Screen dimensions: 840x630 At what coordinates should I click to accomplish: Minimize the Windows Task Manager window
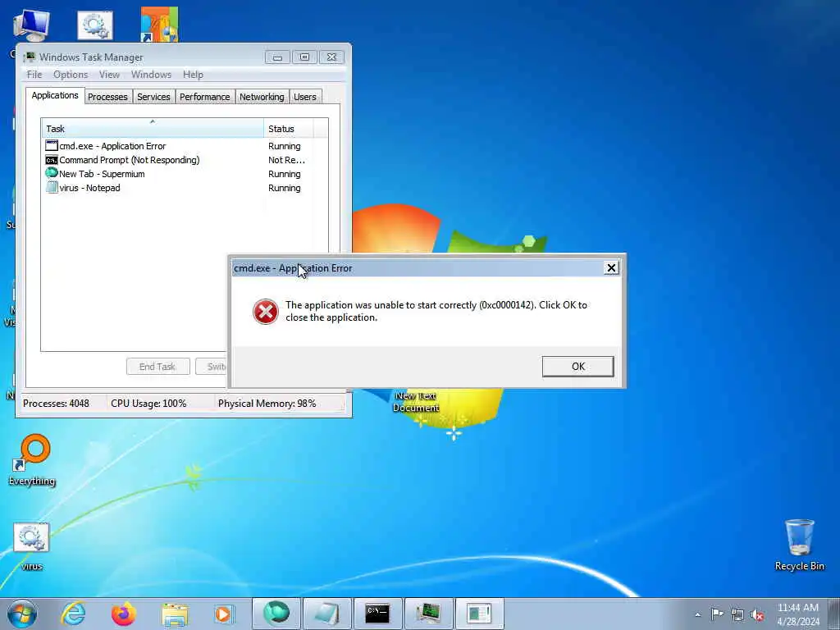pos(277,57)
